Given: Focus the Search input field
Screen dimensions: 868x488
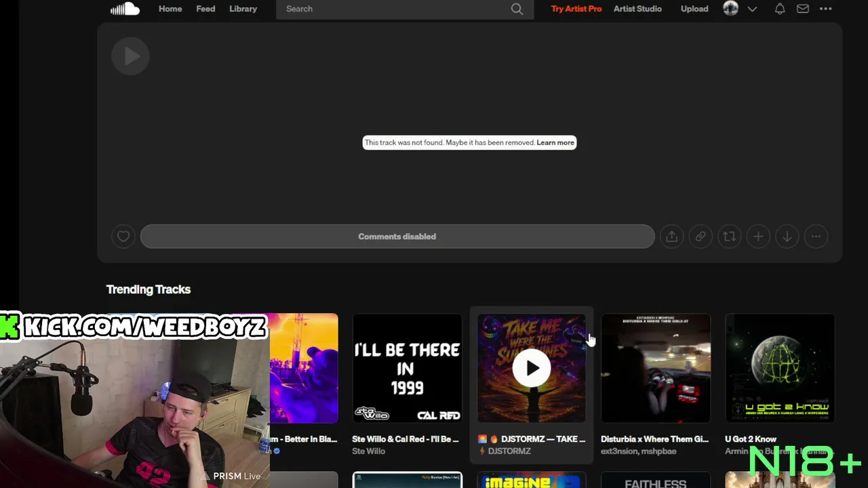Looking at the screenshot, I should pyautogui.click(x=405, y=9).
